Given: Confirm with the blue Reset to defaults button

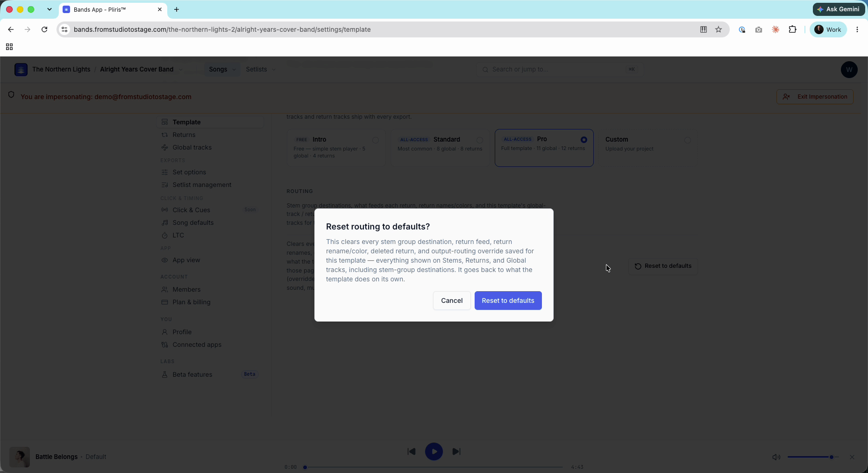Looking at the screenshot, I should (x=508, y=301).
